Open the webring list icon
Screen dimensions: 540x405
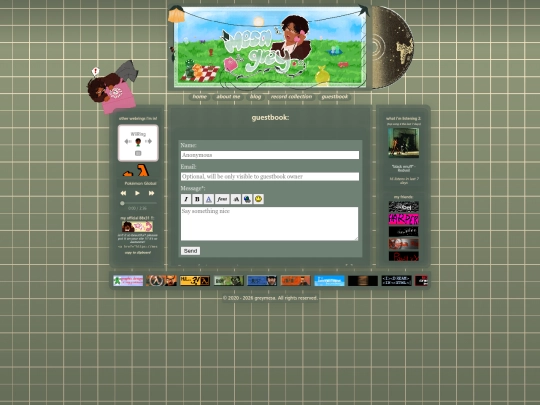click(x=138, y=153)
